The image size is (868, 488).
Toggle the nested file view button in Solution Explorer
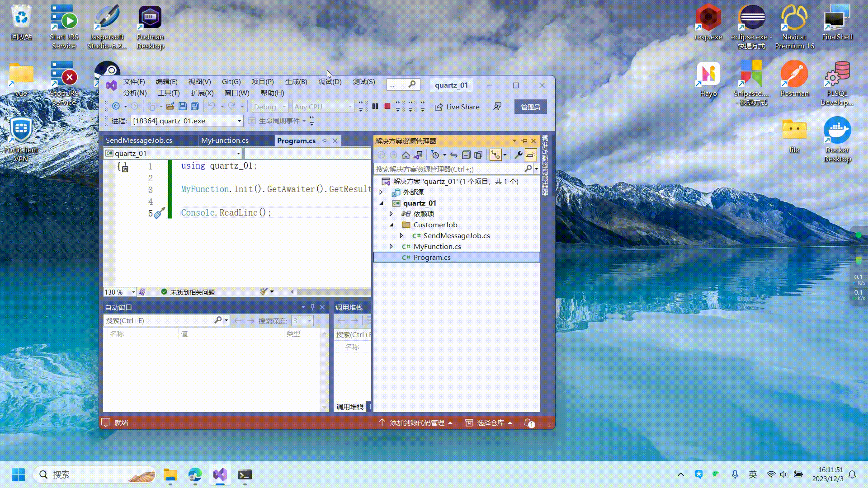[x=496, y=155]
